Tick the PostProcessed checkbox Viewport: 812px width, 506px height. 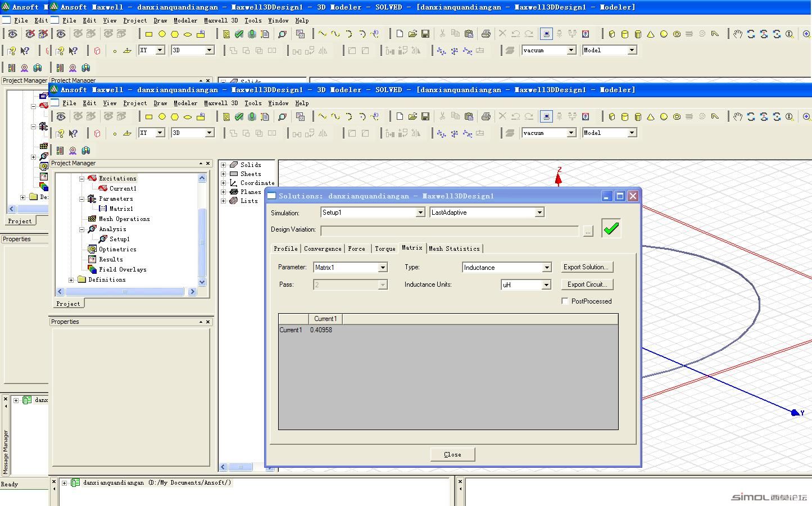point(565,301)
